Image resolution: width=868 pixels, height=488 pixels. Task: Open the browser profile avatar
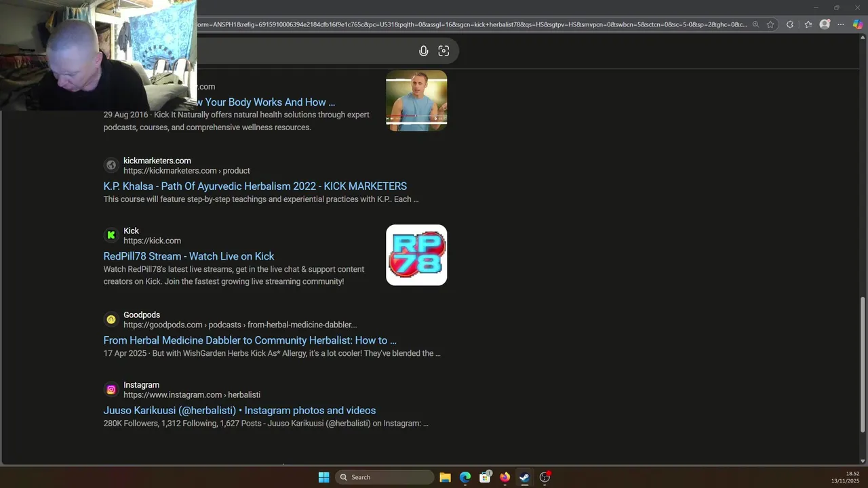pos(825,24)
